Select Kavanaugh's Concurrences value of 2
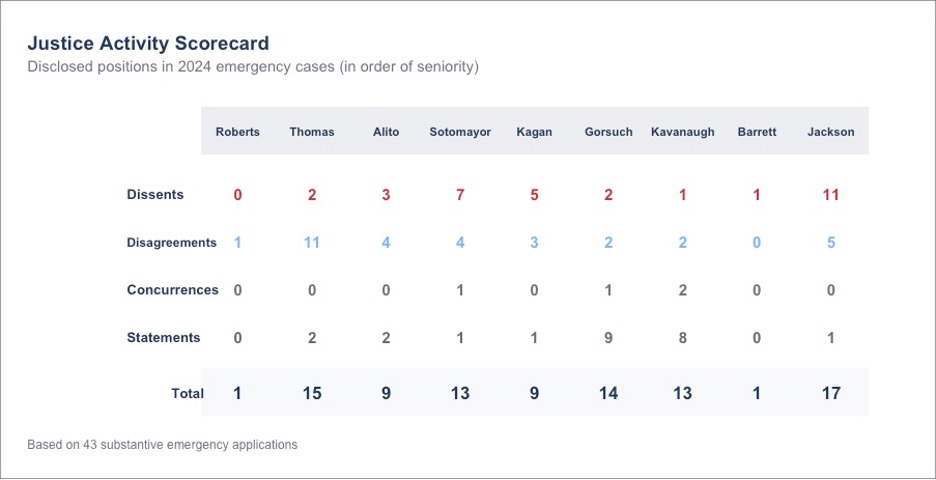936x480 pixels. pos(682,290)
